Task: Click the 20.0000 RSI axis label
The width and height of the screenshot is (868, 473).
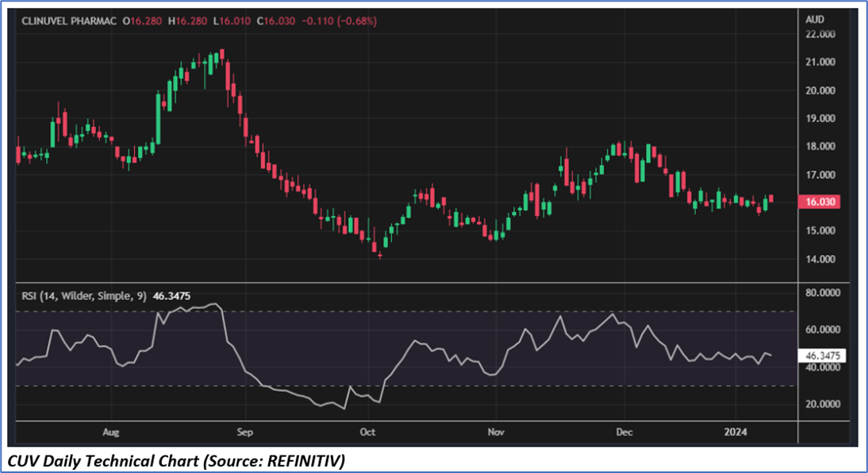Action: [822, 404]
